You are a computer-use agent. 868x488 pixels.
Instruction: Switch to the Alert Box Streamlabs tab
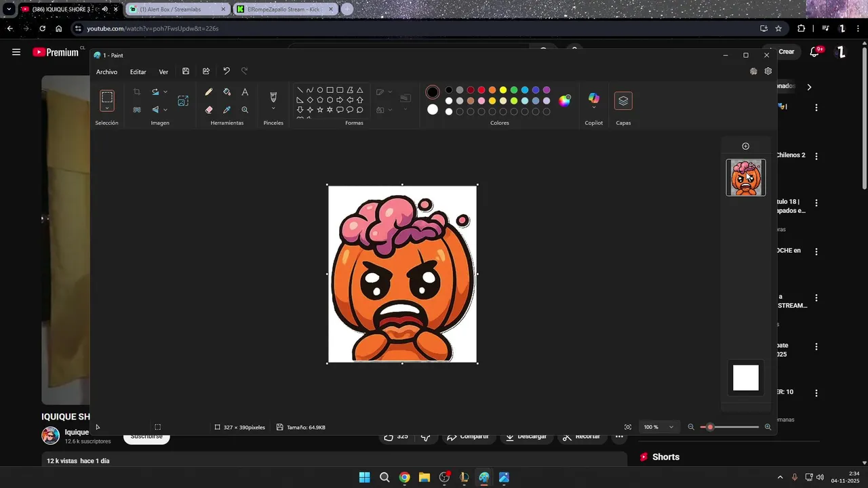tap(177, 9)
